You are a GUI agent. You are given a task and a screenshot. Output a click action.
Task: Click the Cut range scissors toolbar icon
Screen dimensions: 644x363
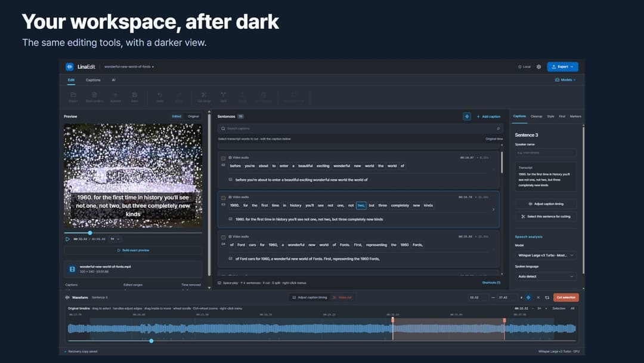coord(204,95)
